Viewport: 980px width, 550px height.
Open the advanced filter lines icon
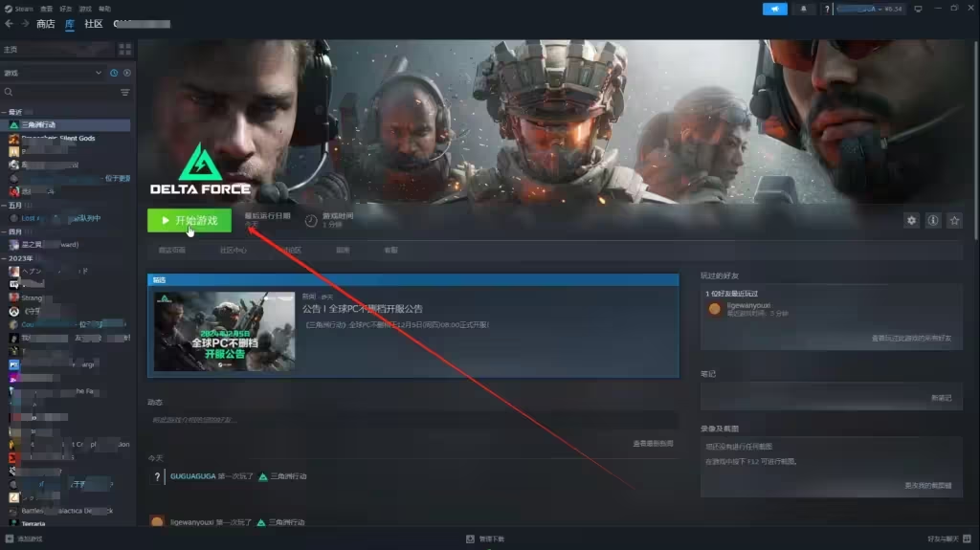click(x=125, y=92)
